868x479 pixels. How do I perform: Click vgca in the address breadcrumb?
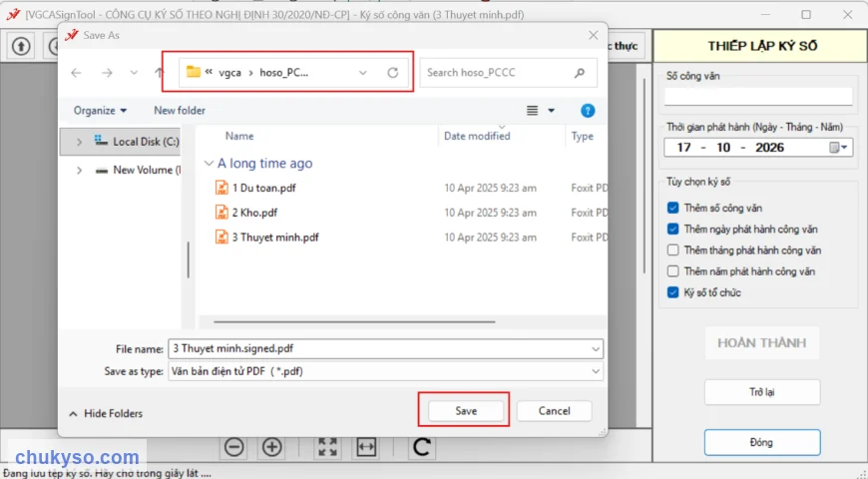[x=229, y=73]
